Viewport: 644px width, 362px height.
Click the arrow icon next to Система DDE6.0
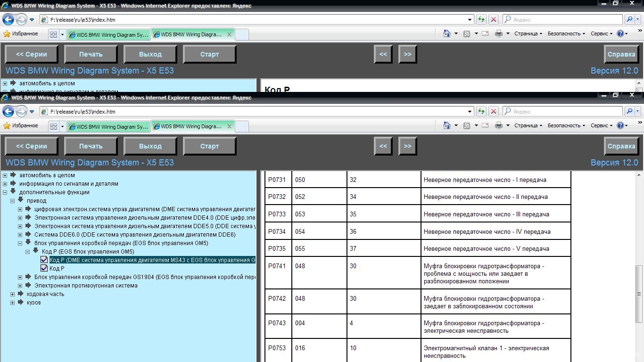pyautogui.click(x=28, y=234)
